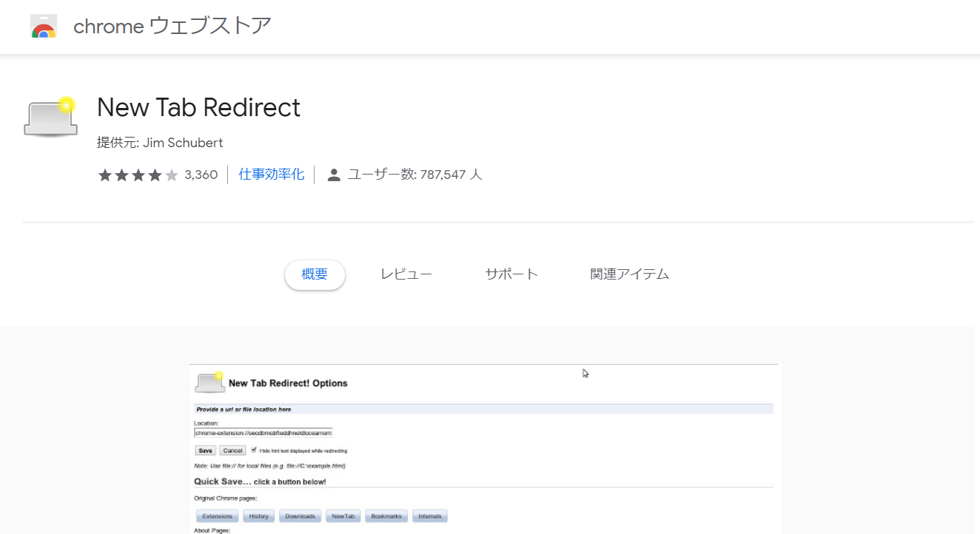The height and width of the screenshot is (534, 980).
Task: Open the 仕事効率化 category link
Action: tap(271, 175)
